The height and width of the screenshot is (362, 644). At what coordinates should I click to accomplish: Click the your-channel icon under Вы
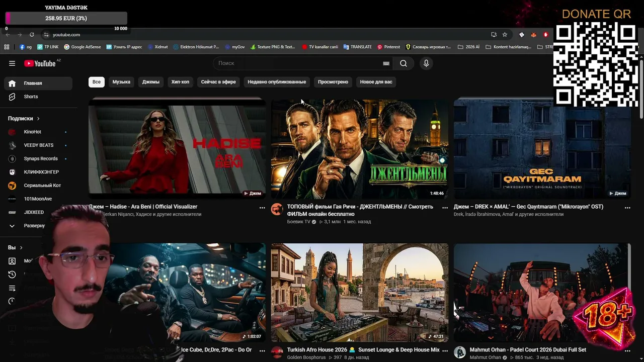(x=12, y=261)
